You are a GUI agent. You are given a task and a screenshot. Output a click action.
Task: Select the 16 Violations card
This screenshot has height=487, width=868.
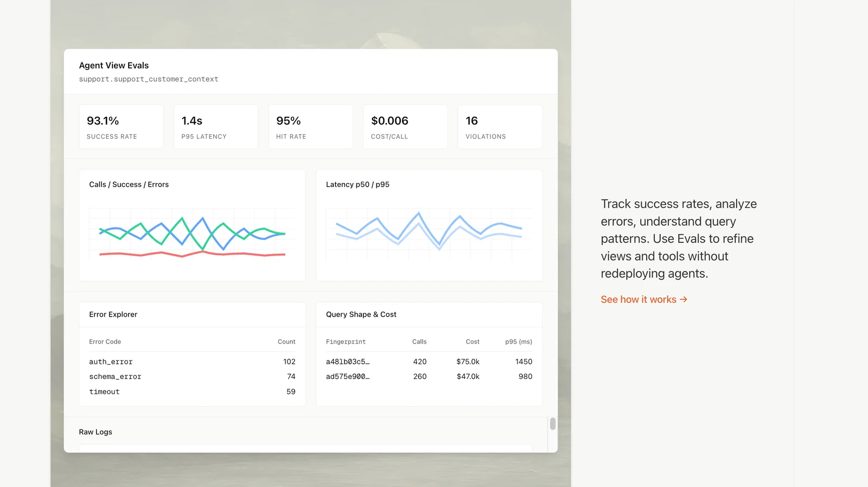pyautogui.click(x=500, y=127)
